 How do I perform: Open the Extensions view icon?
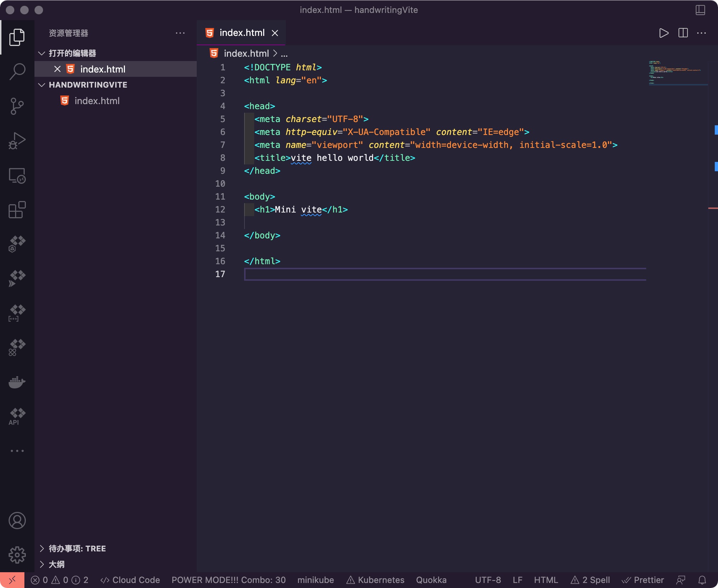[17, 210]
